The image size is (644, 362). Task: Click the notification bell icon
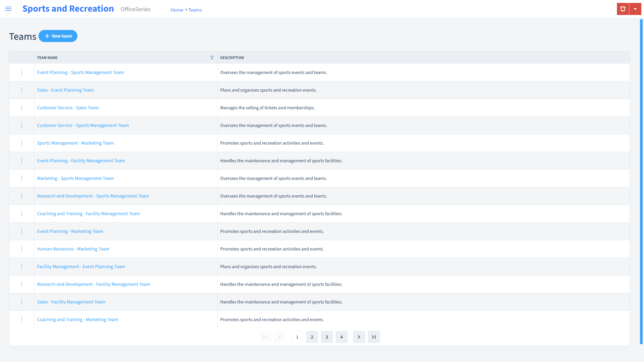(x=623, y=9)
